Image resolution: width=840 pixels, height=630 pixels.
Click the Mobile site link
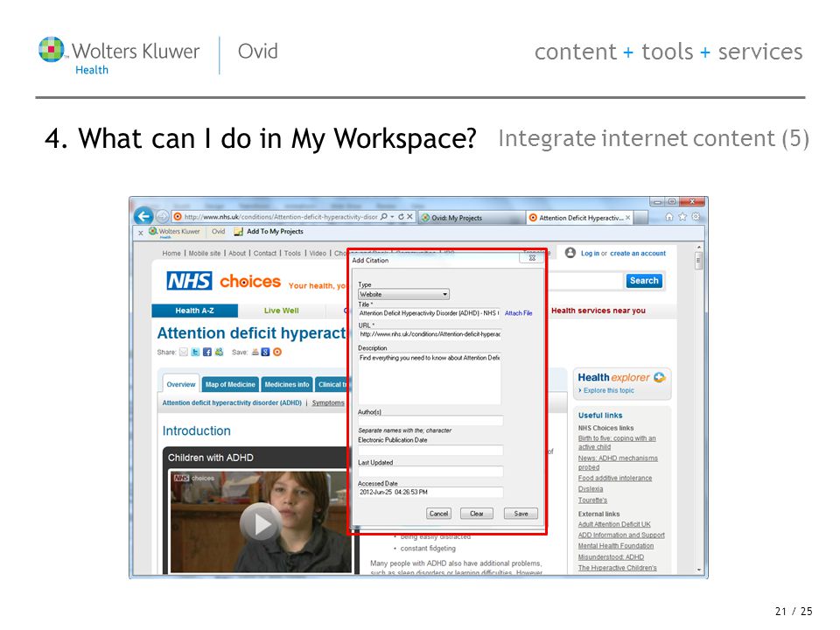click(204, 254)
